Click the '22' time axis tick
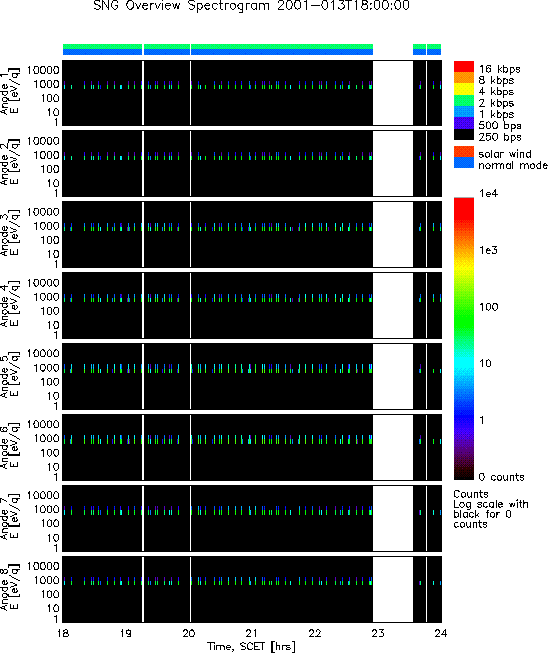This screenshot has height=653, width=548. pyautogui.click(x=315, y=633)
